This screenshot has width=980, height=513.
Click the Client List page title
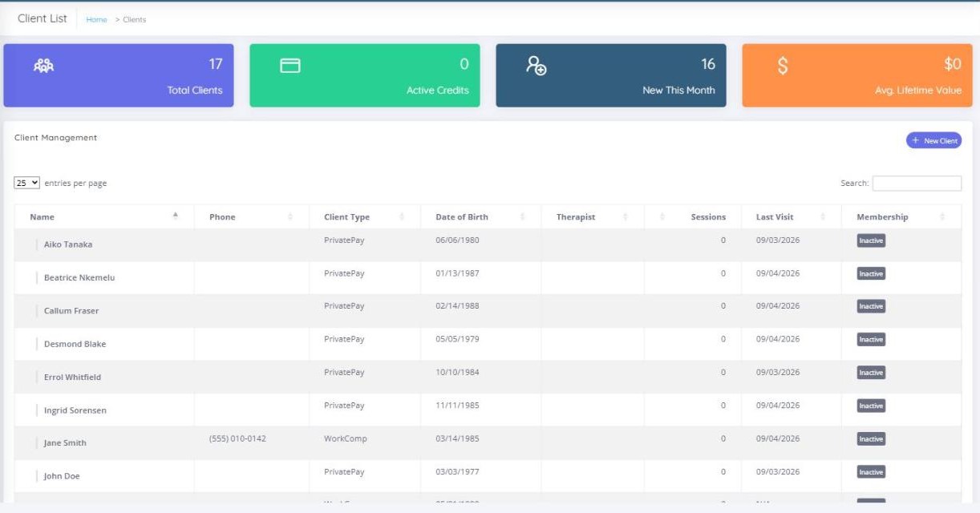tap(43, 18)
